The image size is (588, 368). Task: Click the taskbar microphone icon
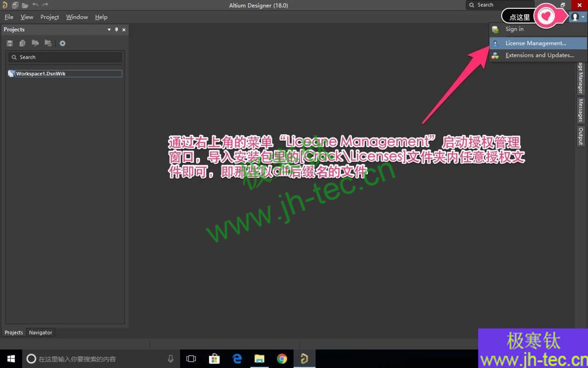coord(171,359)
